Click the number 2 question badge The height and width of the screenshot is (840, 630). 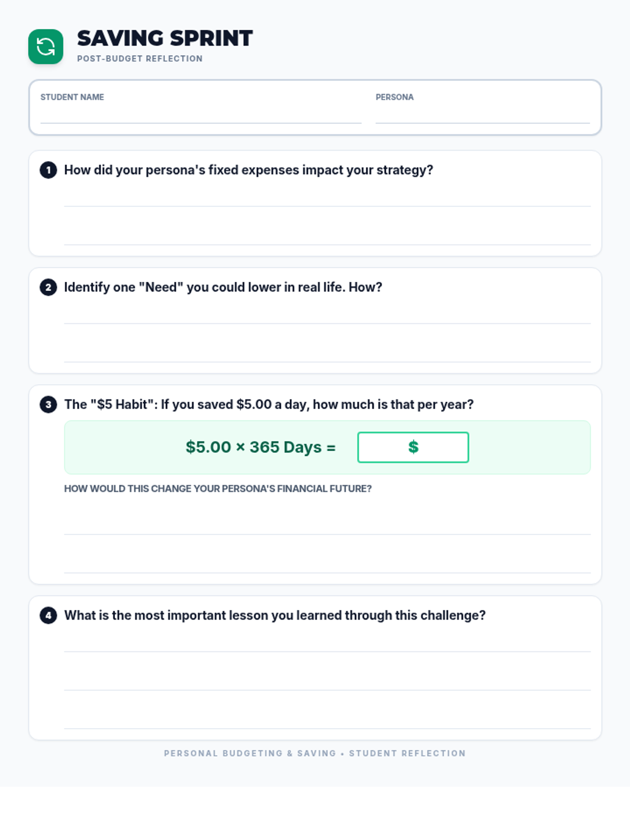(48, 287)
